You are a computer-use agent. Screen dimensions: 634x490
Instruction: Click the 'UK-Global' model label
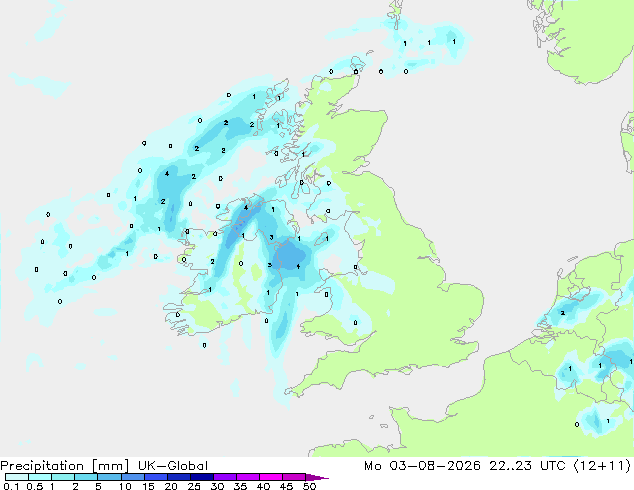pyautogui.click(x=173, y=466)
